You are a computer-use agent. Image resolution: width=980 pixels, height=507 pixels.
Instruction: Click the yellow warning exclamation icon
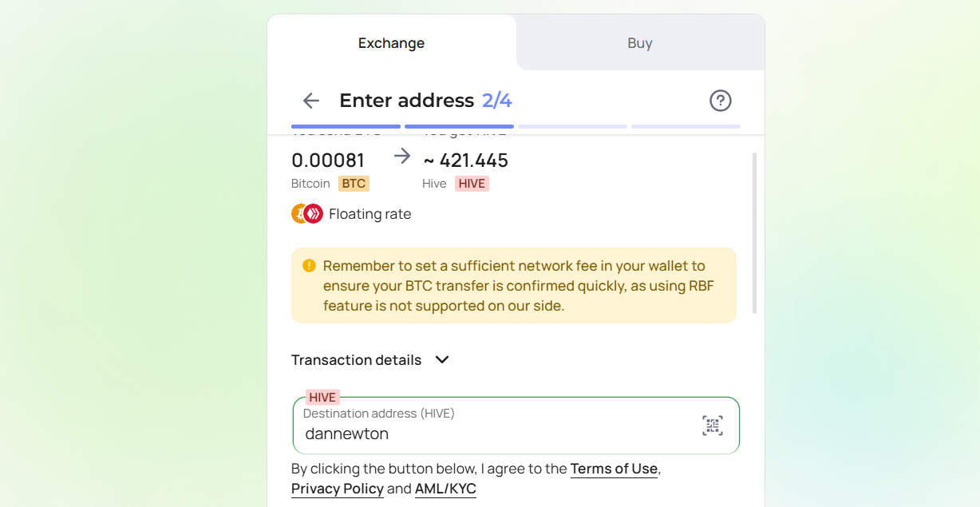[310, 266]
